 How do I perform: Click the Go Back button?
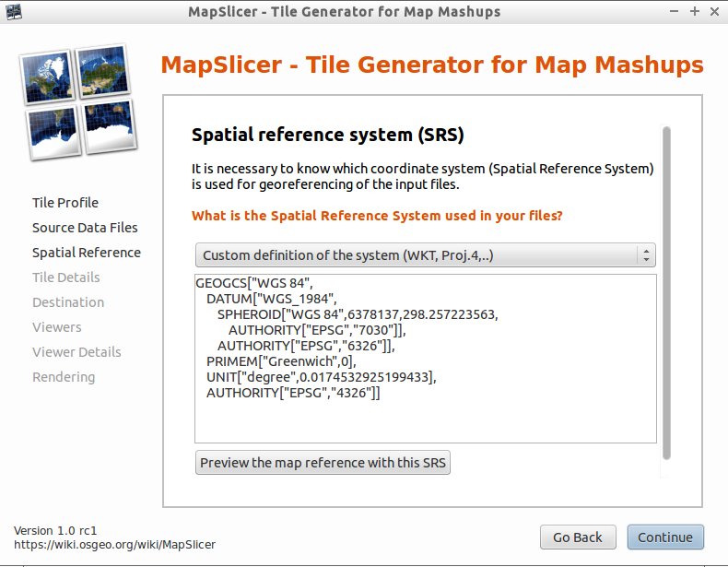click(x=578, y=537)
